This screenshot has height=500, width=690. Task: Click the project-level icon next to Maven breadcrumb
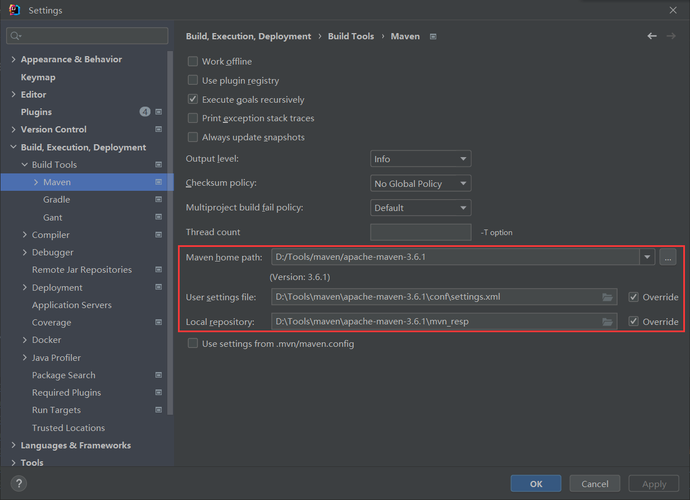point(433,36)
